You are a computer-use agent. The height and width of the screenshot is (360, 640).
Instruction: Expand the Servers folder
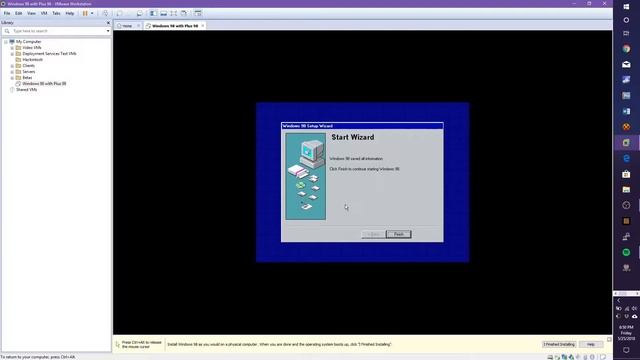pyautogui.click(x=12, y=72)
